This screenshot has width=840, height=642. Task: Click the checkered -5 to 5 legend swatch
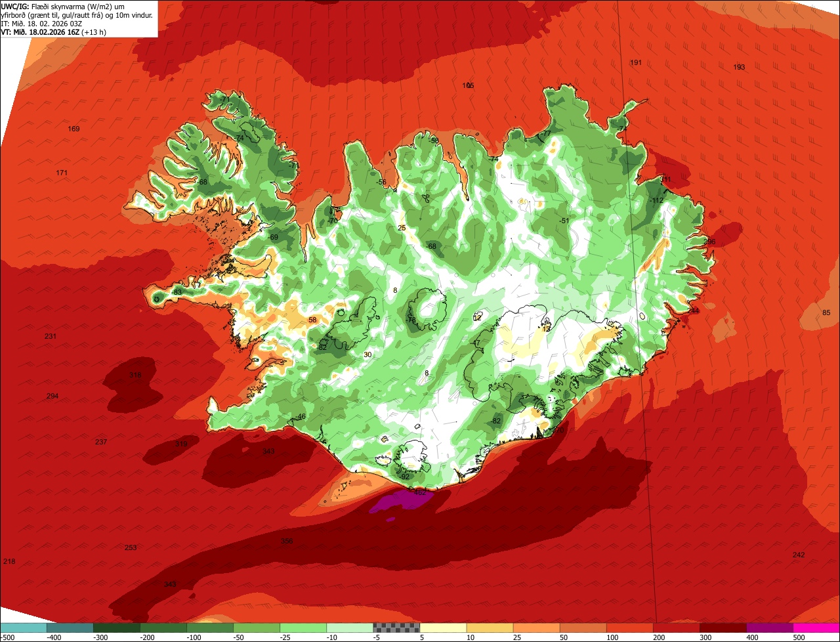396,628
